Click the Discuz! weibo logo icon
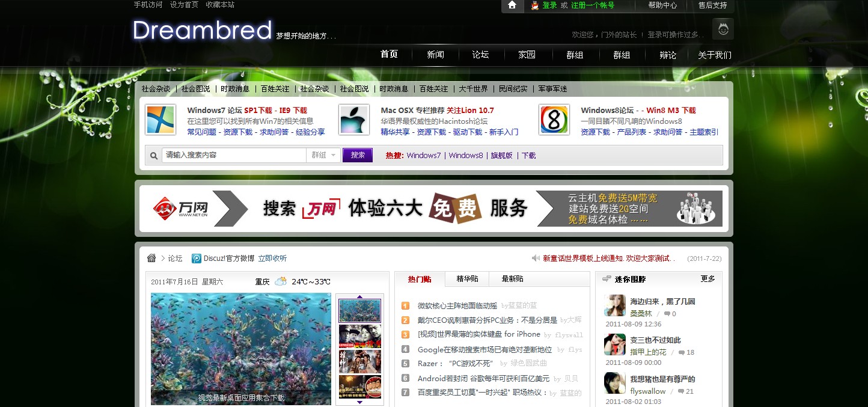Viewport: 868px width, 407px height. pos(197,259)
